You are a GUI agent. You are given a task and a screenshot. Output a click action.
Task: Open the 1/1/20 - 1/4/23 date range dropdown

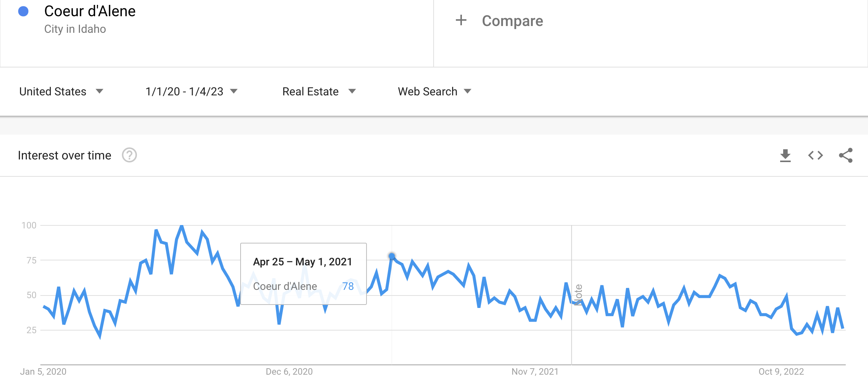191,92
